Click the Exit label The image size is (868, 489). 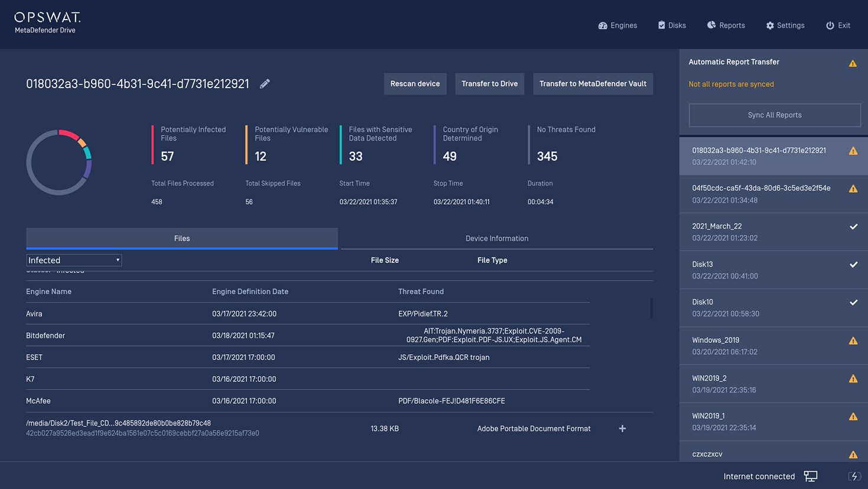(844, 25)
